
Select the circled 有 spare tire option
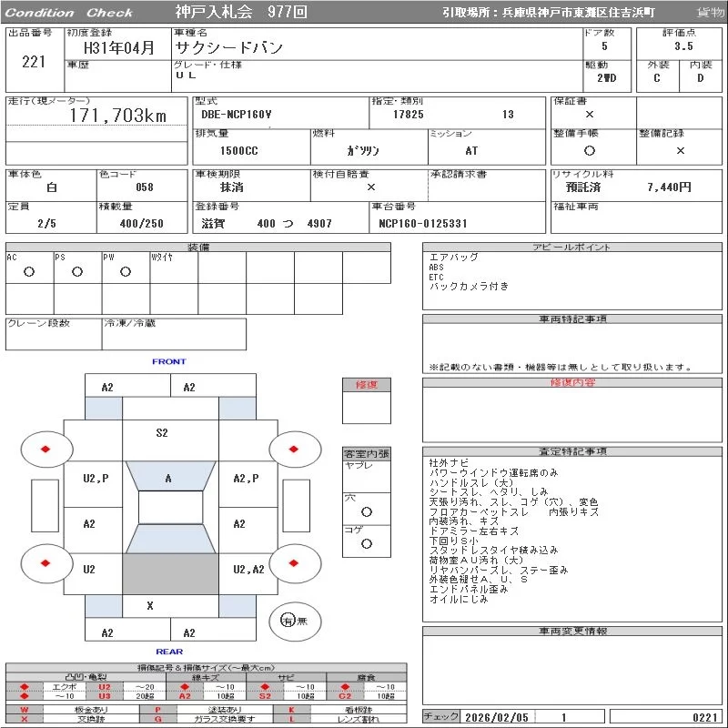[x=288, y=621]
